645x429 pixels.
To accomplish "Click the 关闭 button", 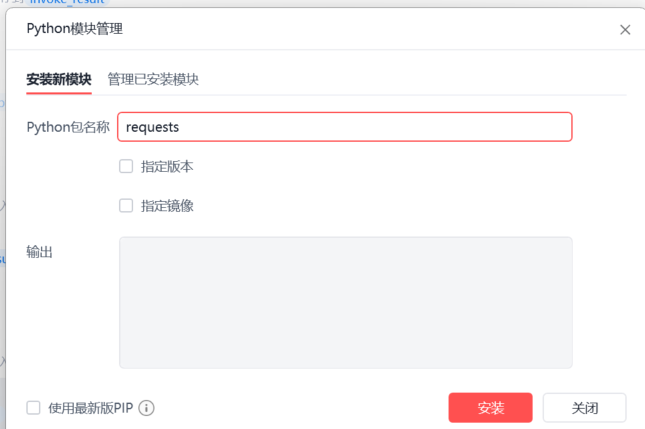I will (584, 408).
